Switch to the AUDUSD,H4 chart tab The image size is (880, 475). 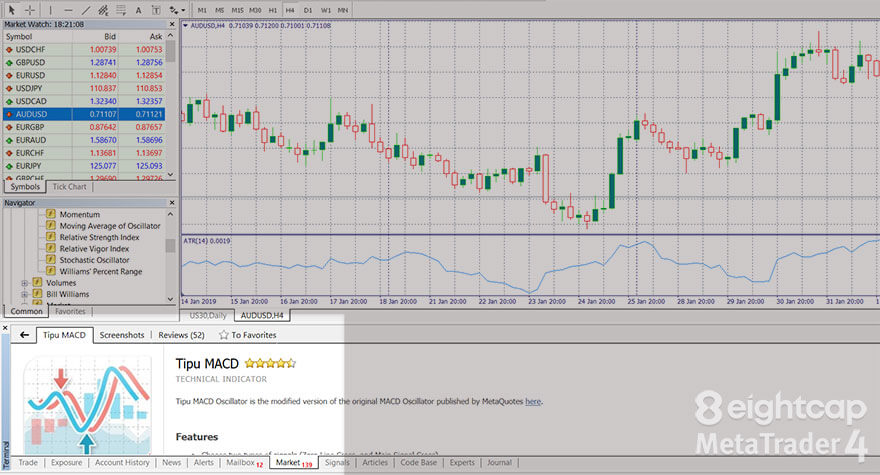click(x=262, y=316)
